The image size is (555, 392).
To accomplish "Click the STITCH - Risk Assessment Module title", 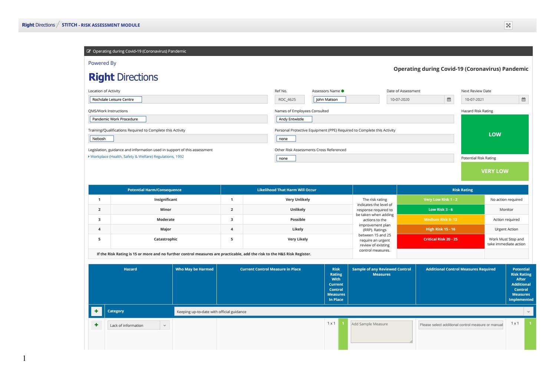I will pos(101,25).
